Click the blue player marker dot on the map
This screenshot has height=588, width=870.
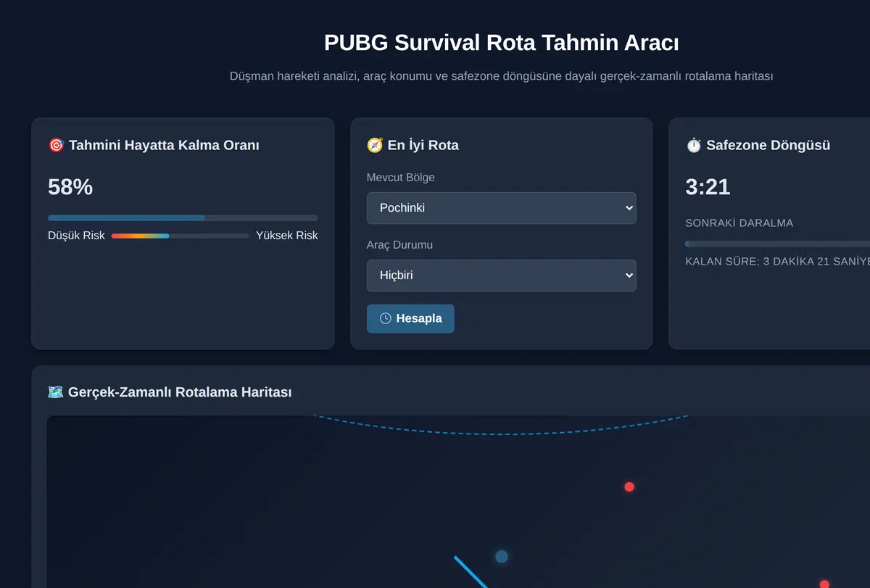[501, 557]
